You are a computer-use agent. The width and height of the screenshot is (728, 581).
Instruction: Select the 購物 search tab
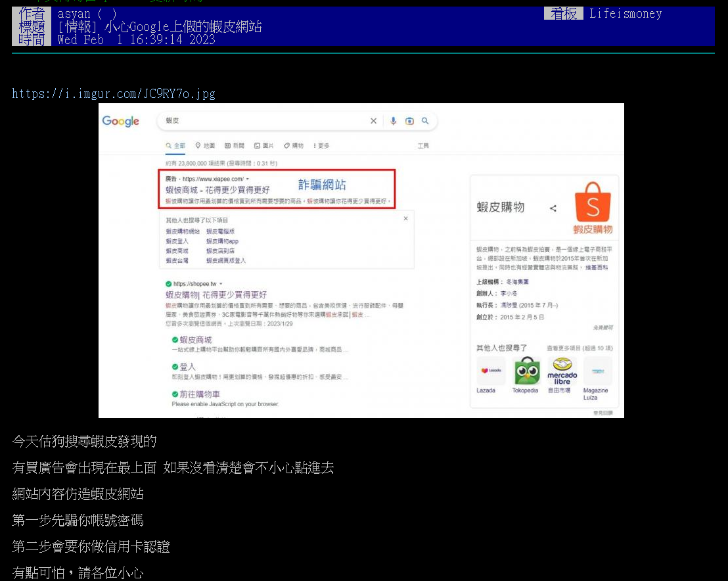(294, 146)
